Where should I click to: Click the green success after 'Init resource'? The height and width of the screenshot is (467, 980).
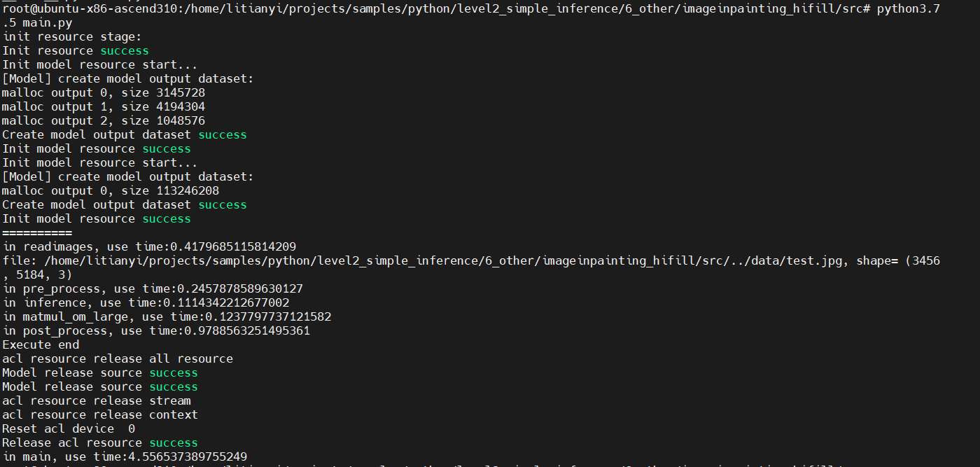pos(125,50)
